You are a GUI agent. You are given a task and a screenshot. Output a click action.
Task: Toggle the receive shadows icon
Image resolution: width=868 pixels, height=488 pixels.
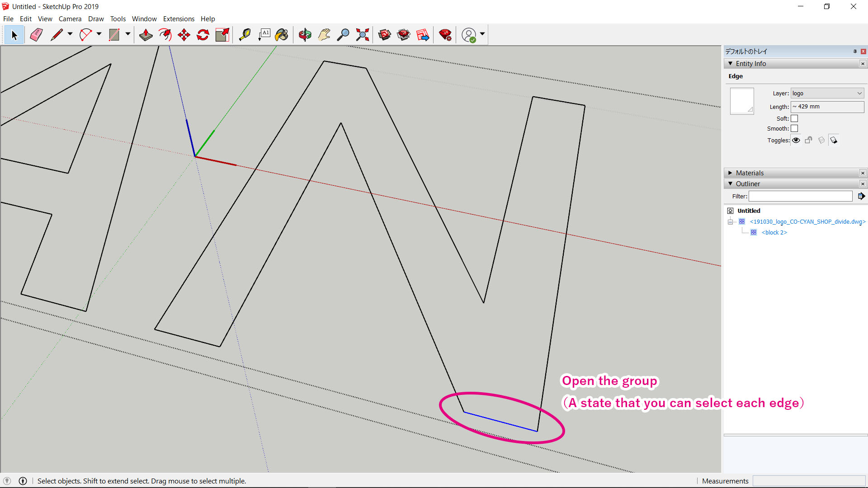(x=821, y=140)
